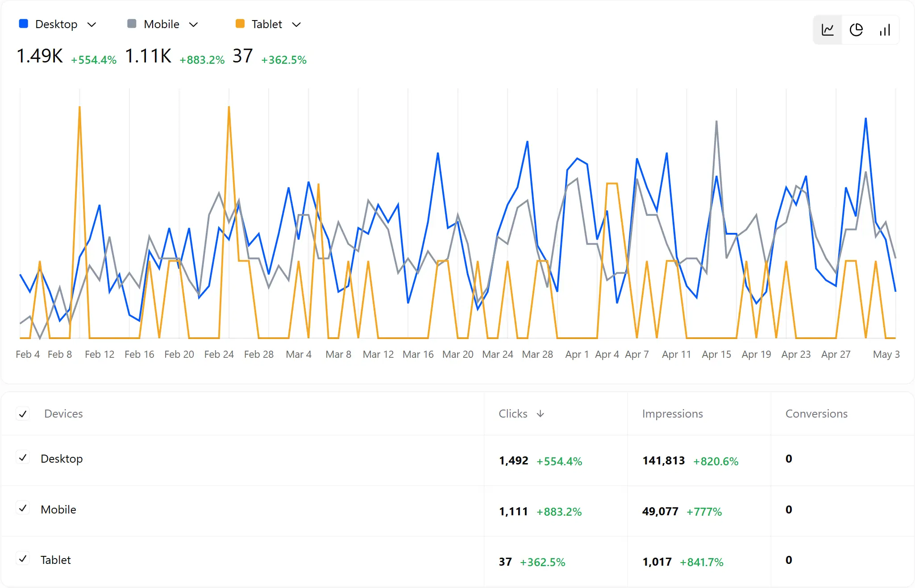915x588 pixels.
Task: Click Desktop clicks value 1,492
Action: tap(514, 461)
